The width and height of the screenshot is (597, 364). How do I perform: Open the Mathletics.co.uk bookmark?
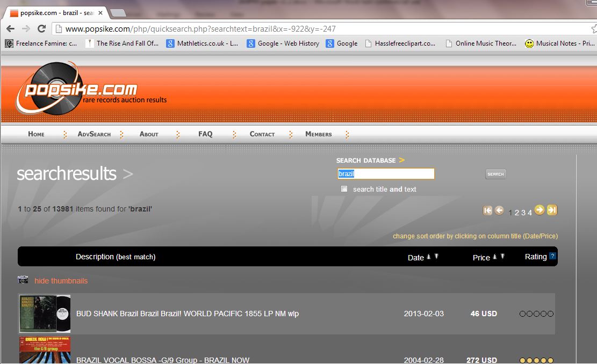pyautogui.click(x=202, y=43)
